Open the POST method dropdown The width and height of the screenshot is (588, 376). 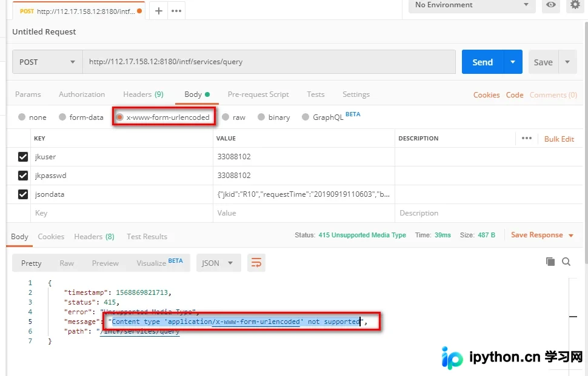pyautogui.click(x=47, y=62)
